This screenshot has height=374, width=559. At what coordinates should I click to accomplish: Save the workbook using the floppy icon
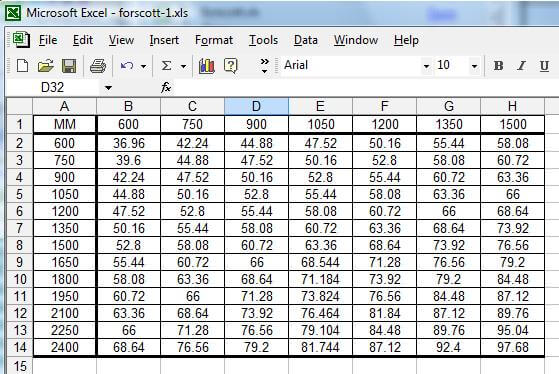(x=69, y=66)
